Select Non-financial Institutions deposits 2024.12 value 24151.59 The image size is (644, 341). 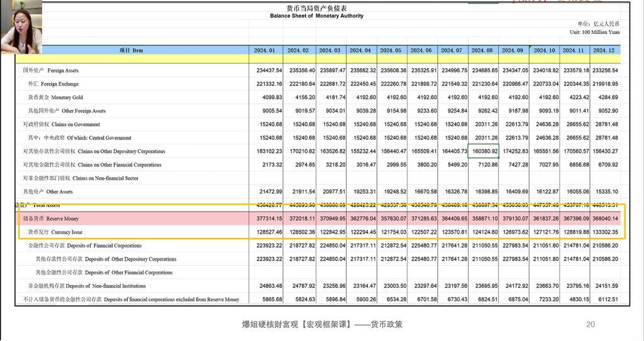pyautogui.click(x=607, y=286)
